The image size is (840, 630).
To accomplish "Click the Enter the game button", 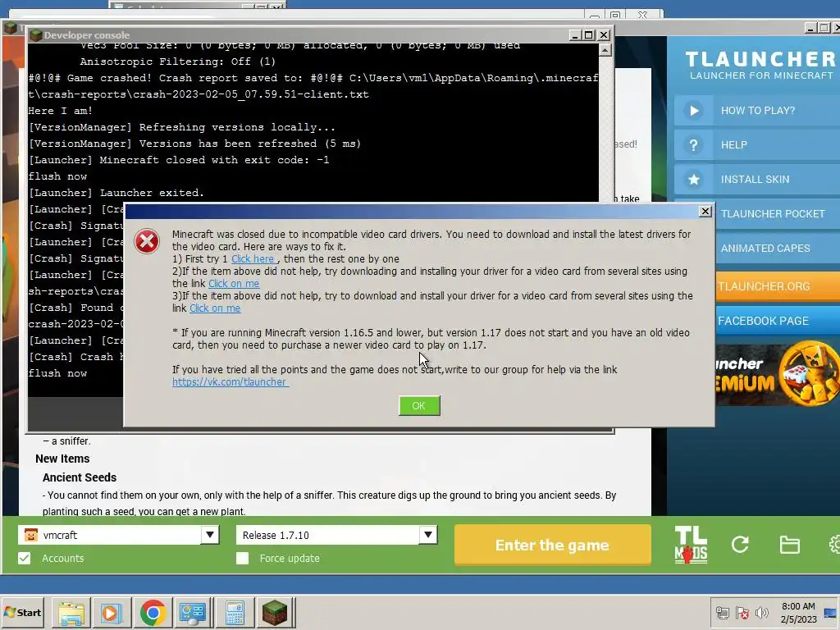I will pos(552,545).
